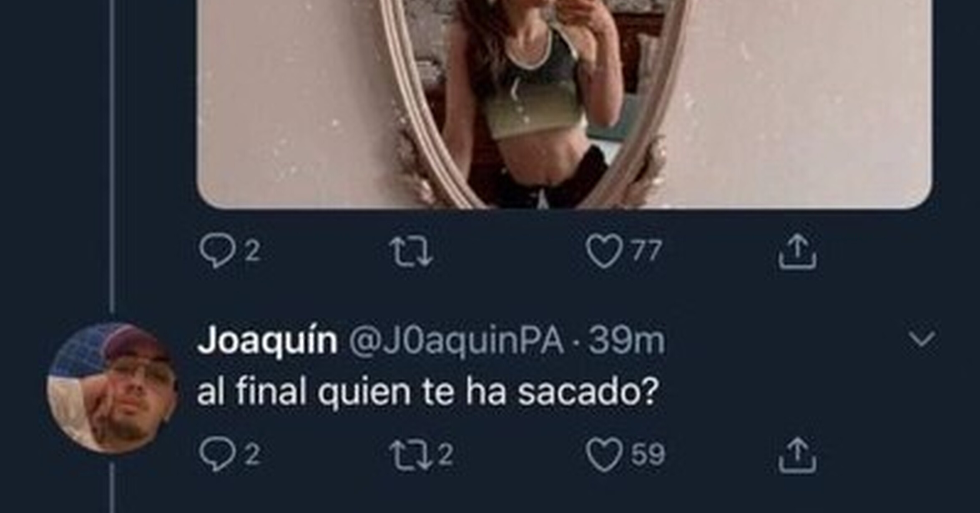
Task: Reply to Joaquín's tweet via speech bubble icon
Action: point(216,455)
